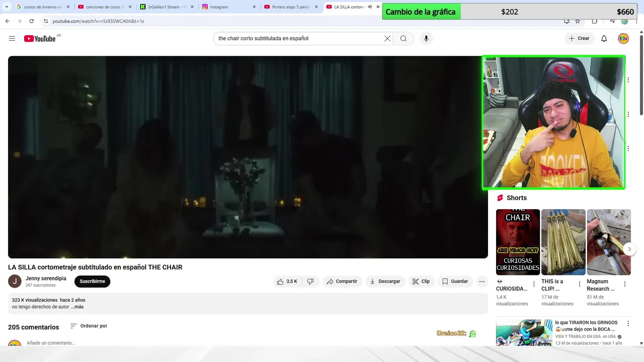This screenshot has height=362, width=644.
Task: Click the 205 comentarios heading
Action: pos(33,327)
